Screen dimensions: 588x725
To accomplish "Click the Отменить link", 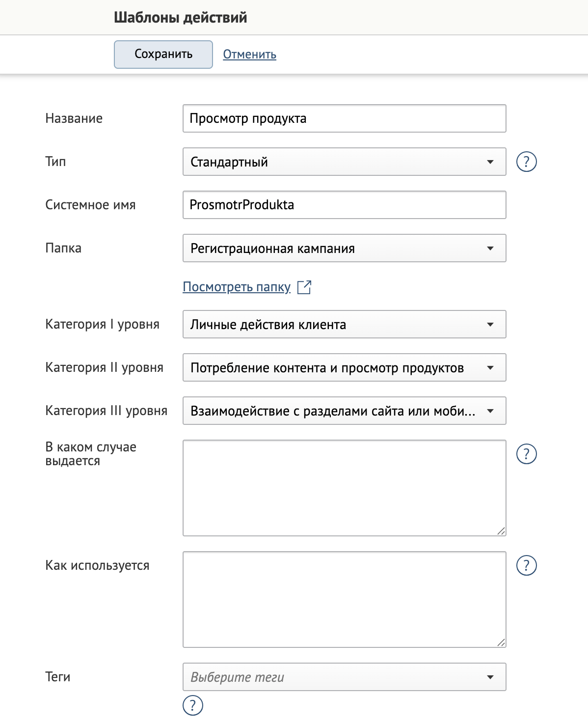I will pyautogui.click(x=249, y=54).
